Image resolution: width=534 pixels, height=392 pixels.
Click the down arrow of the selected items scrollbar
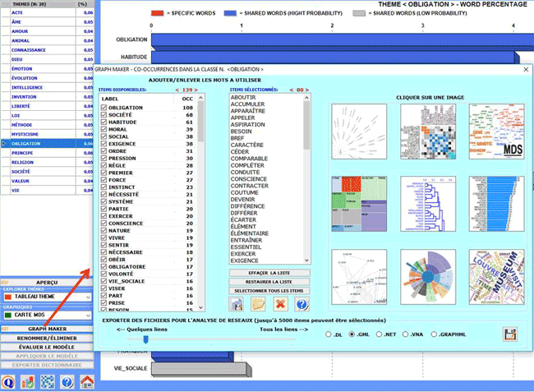coord(307,261)
